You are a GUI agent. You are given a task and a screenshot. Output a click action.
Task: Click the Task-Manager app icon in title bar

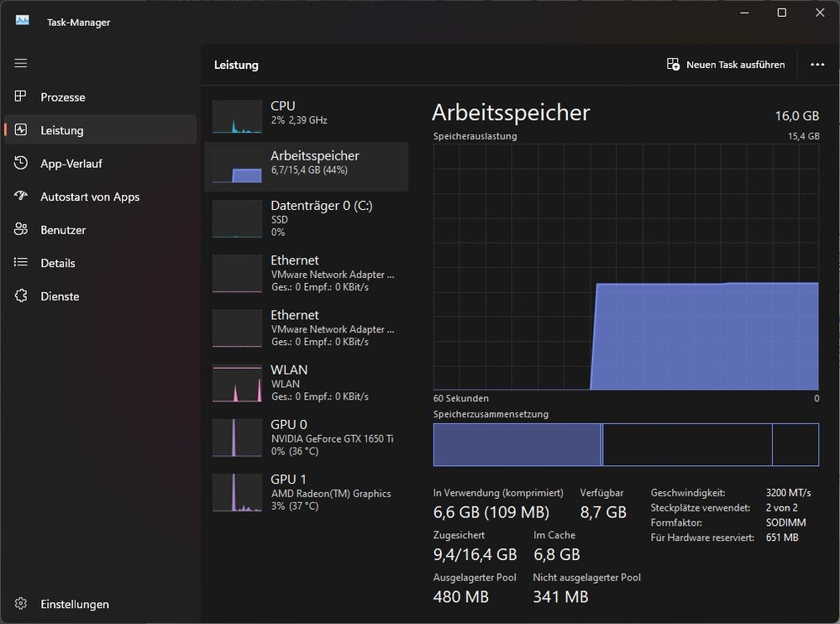[22, 21]
